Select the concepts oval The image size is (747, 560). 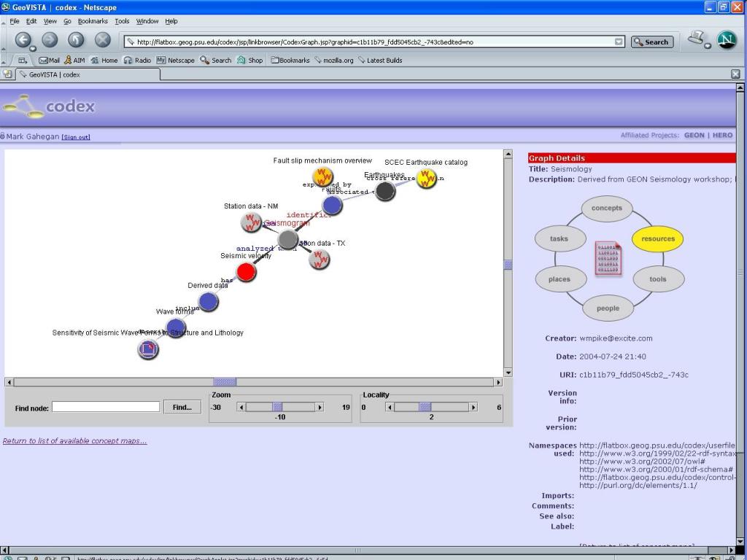pos(607,208)
